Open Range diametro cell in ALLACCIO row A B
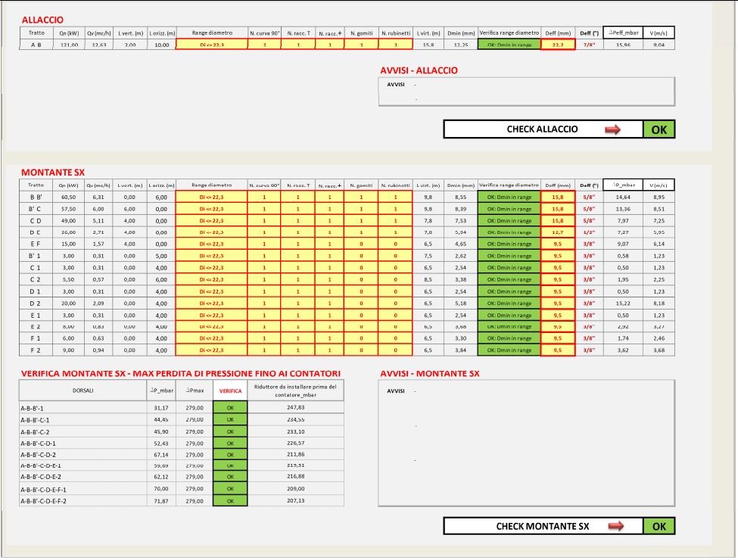 pyautogui.click(x=211, y=45)
